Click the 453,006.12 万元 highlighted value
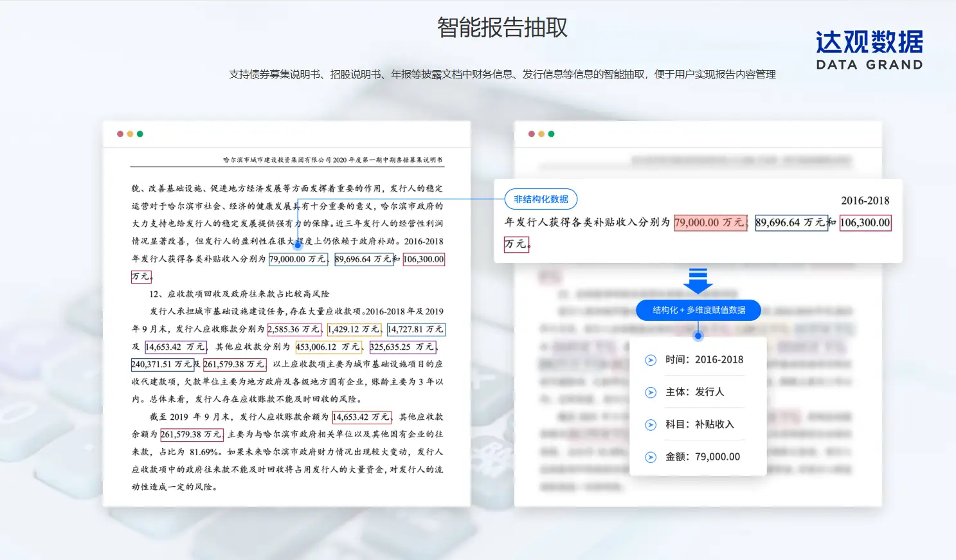Image resolution: width=956 pixels, height=560 pixels. pyautogui.click(x=328, y=347)
